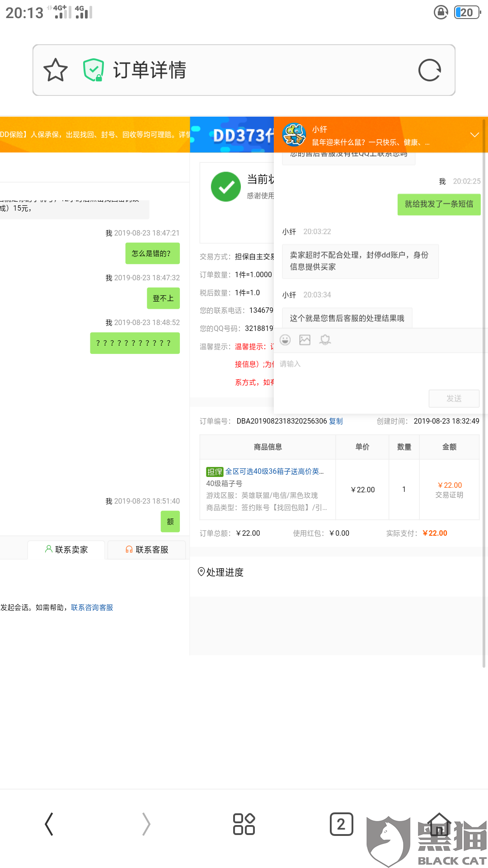Open the emoji picker in chat
Viewport: 488px width, 868px height.
(x=285, y=340)
